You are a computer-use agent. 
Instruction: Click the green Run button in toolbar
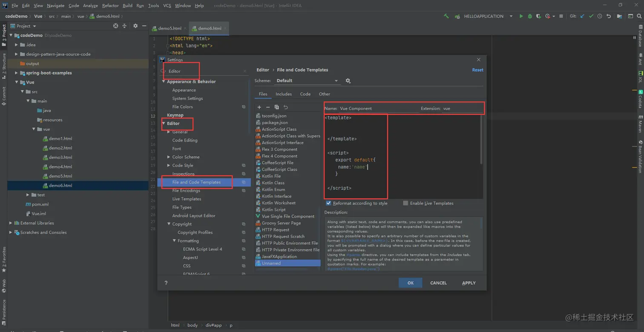[521, 16]
